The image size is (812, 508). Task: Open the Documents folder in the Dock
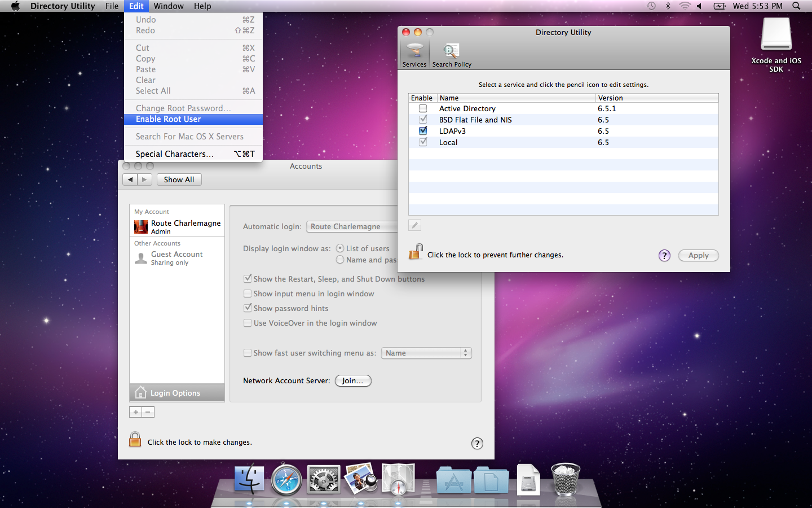click(x=491, y=480)
